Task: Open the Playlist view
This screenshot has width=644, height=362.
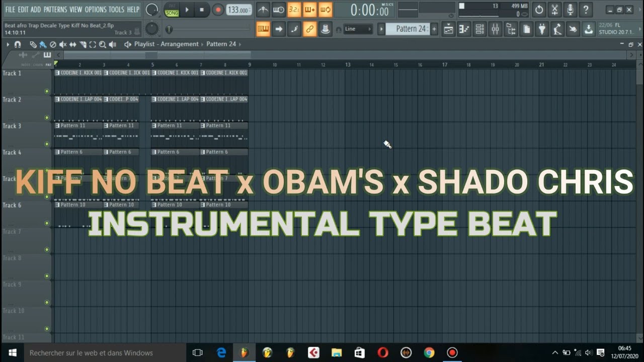Action: (x=448, y=29)
